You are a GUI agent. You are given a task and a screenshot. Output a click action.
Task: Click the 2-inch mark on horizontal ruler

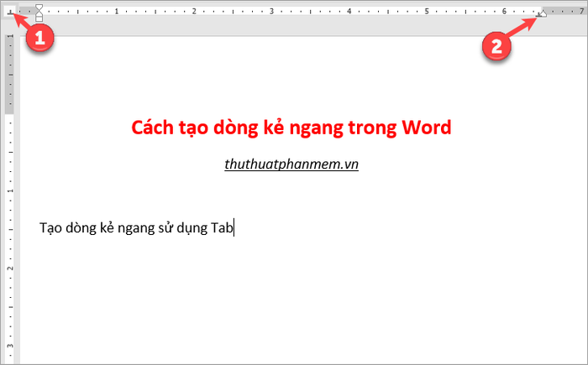[x=193, y=12]
